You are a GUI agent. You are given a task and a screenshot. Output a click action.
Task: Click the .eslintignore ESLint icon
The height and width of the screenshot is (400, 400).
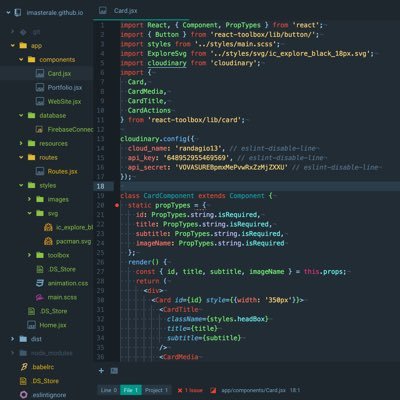click(x=23, y=395)
